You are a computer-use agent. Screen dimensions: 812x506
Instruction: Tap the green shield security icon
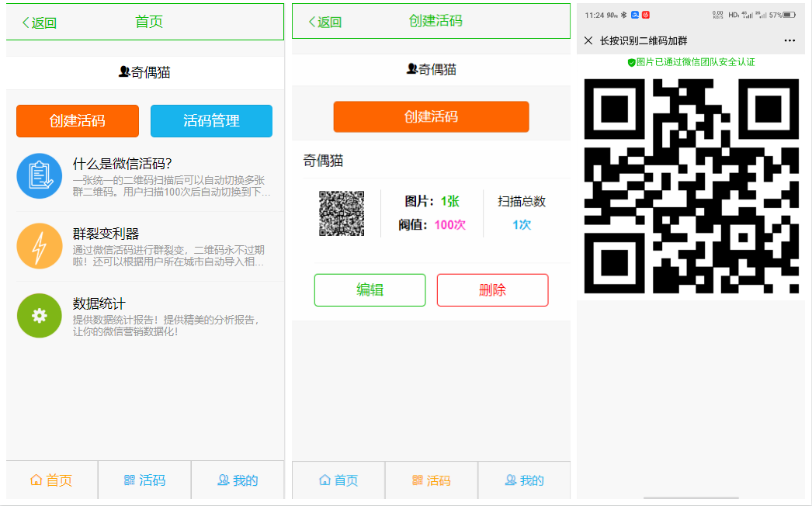[x=631, y=63]
